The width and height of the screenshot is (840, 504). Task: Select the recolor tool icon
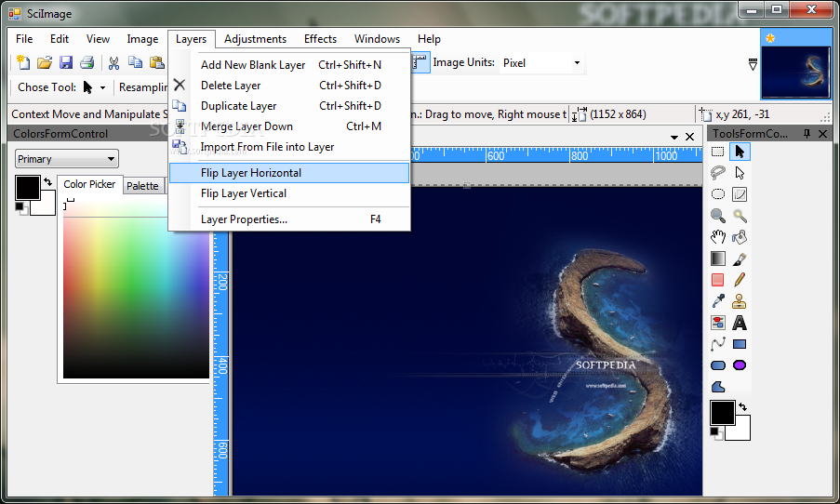pyautogui.click(x=718, y=323)
